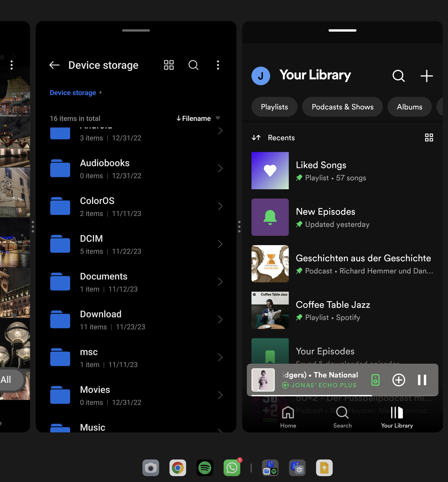Tap Recents sort label
This screenshot has height=482, width=448.
pyautogui.click(x=281, y=137)
